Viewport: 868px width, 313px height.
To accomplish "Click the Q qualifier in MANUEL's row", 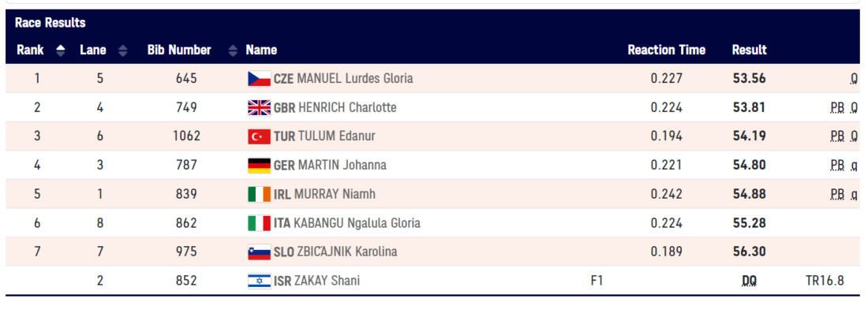I will (854, 79).
